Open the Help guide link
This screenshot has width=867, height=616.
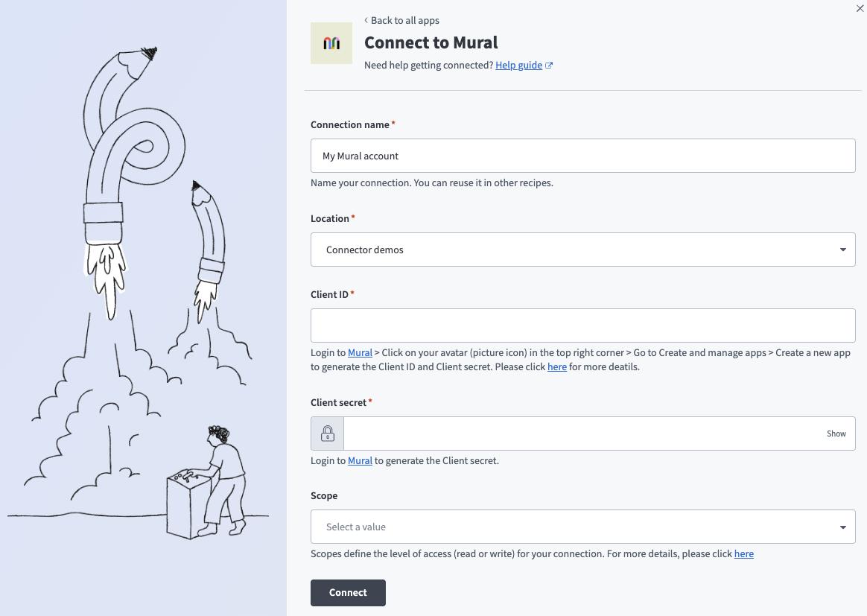pos(518,66)
